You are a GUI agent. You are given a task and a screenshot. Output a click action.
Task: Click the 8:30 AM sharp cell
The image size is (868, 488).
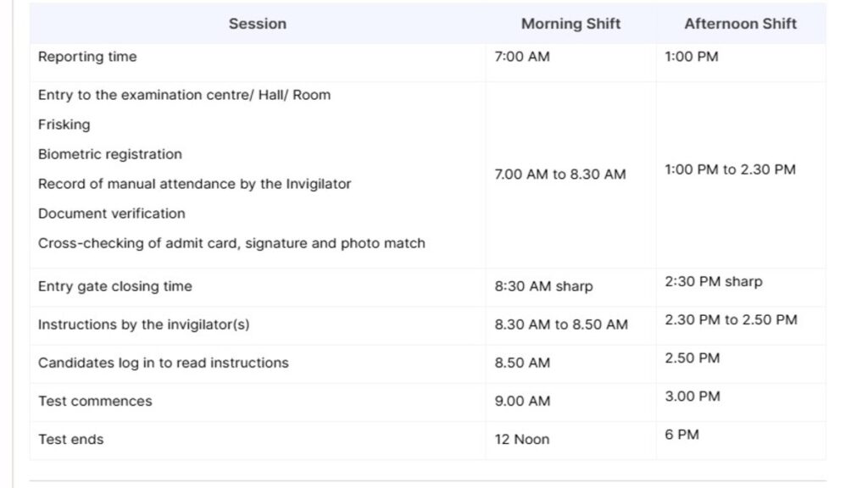click(543, 286)
